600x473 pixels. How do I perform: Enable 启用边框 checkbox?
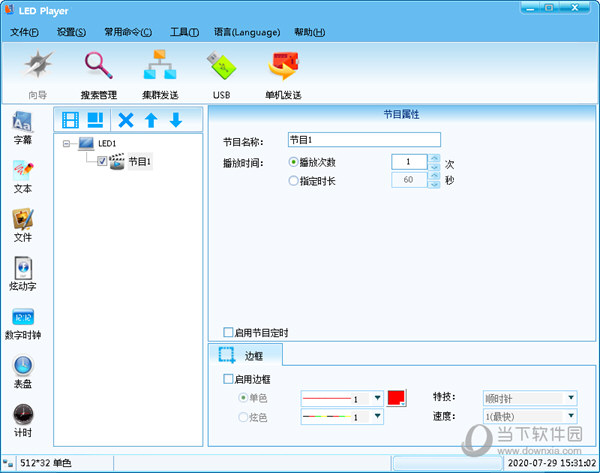228,379
